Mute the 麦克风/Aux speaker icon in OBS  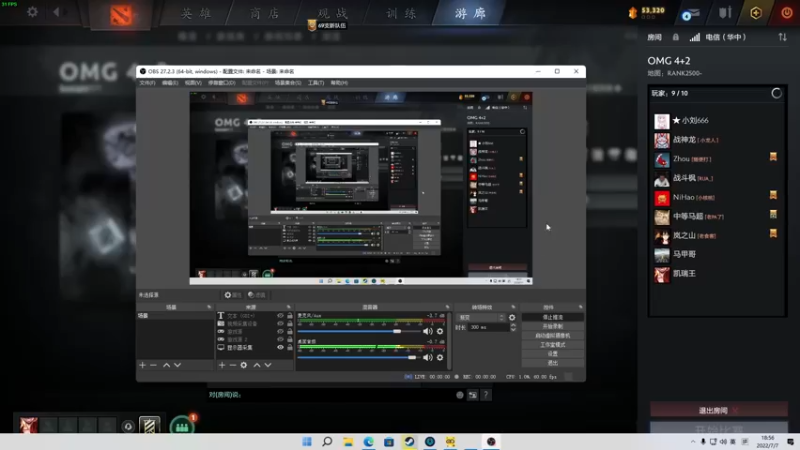click(x=428, y=331)
